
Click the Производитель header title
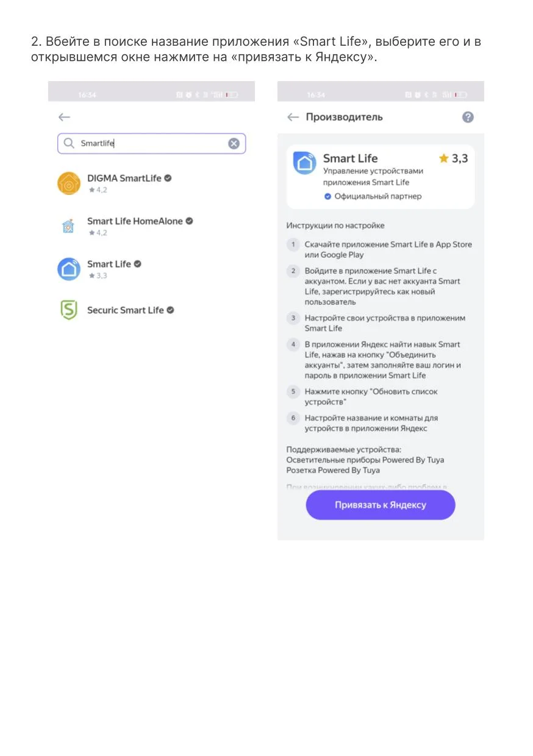pos(345,117)
